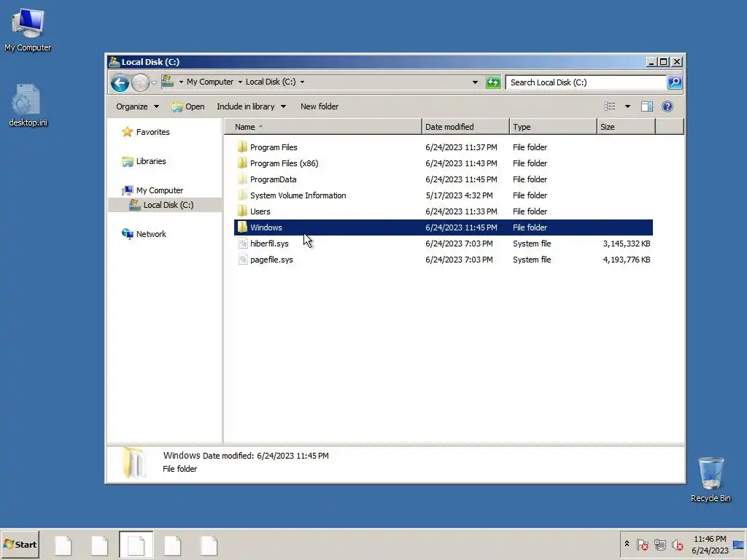Image resolution: width=747 pixels, height=560 pixels.
Task: Click the size value 3,145,332 KB
Action: coord(627,244)
